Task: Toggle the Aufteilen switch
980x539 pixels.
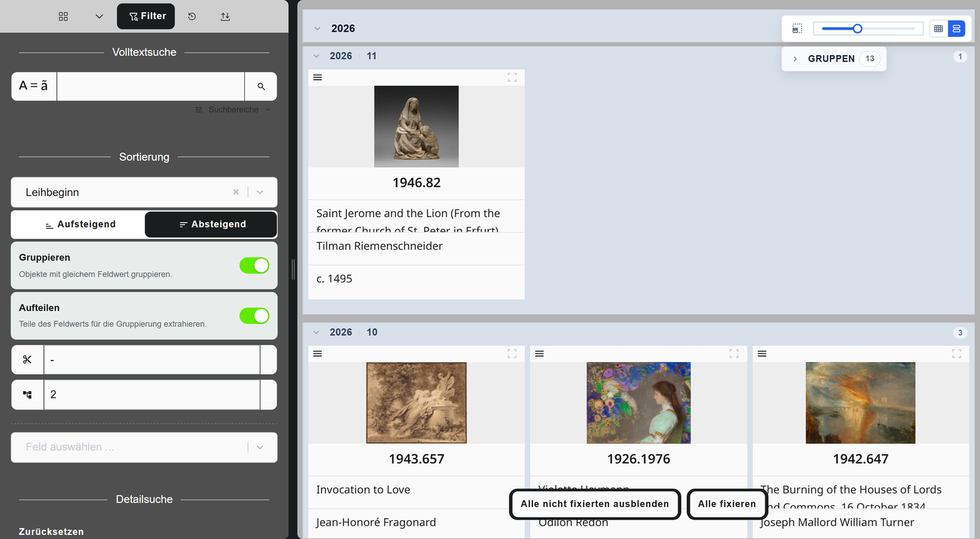Action: pyautogui.click(x=254, y=316)
